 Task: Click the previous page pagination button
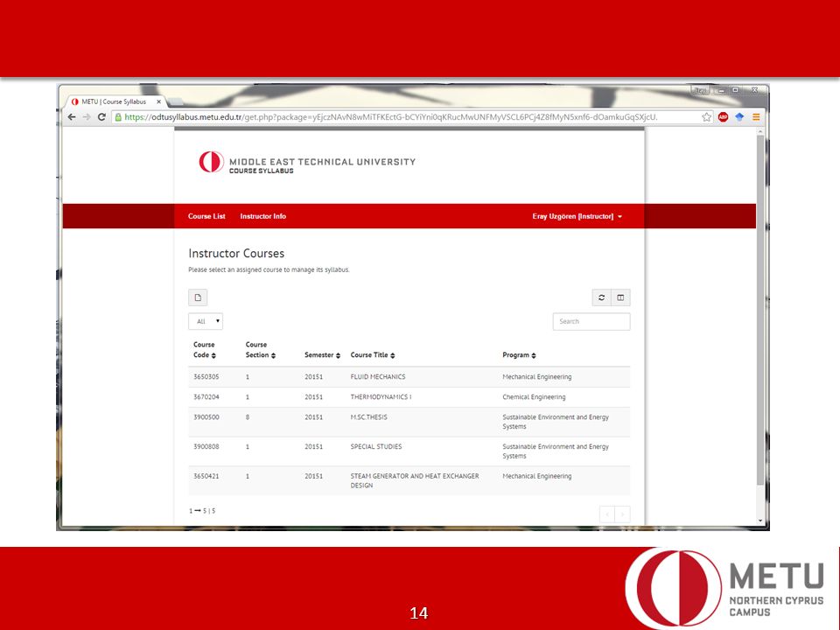pos(607,514)
